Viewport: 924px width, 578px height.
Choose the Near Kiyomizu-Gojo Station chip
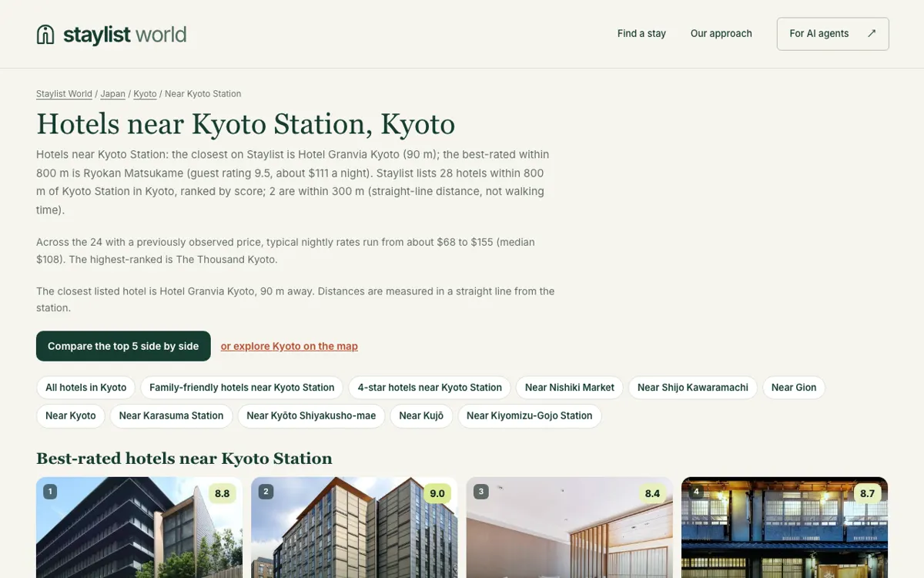(x=530, y=415)
